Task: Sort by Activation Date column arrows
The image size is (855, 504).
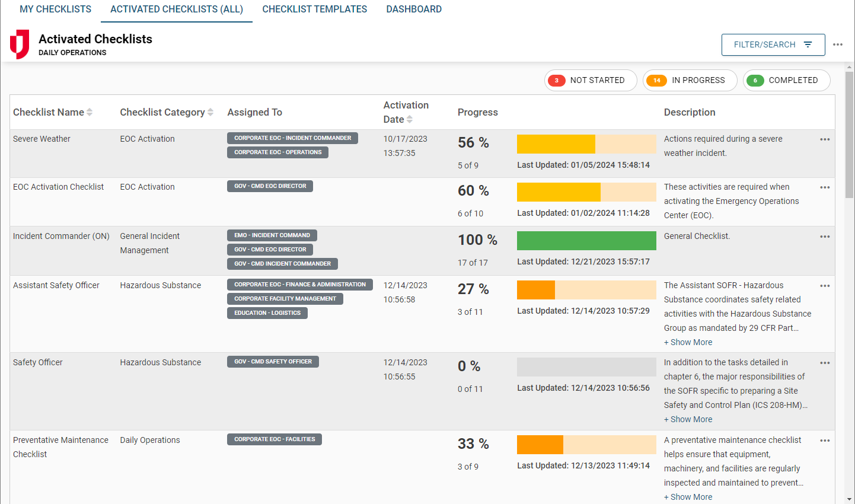Action: pos(409,120)
